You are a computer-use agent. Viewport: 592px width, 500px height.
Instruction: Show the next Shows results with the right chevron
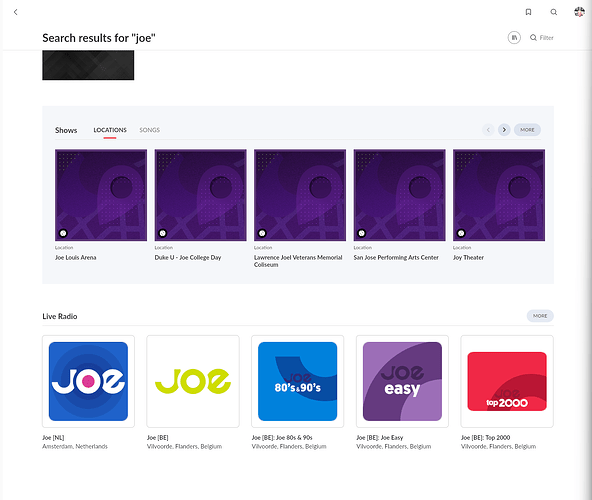tap(504, 130)
